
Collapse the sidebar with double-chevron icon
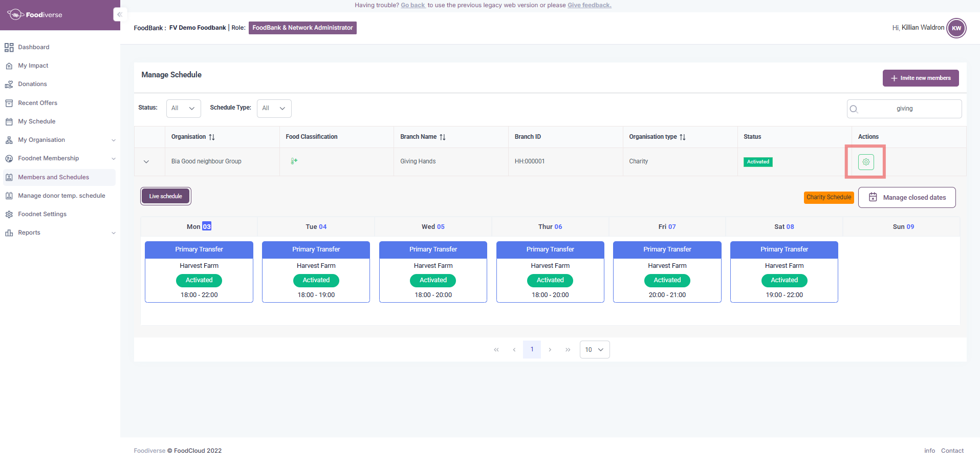(x=120, y=14)
